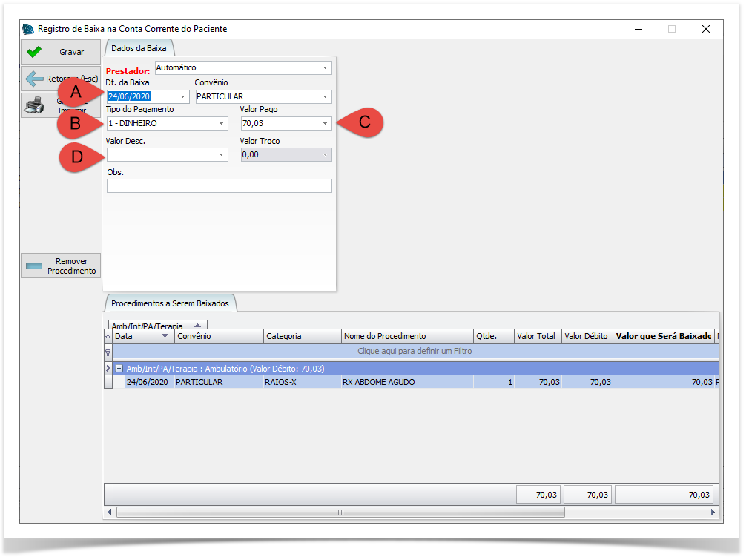Click the printer icon to save and print

pos(34,105)
